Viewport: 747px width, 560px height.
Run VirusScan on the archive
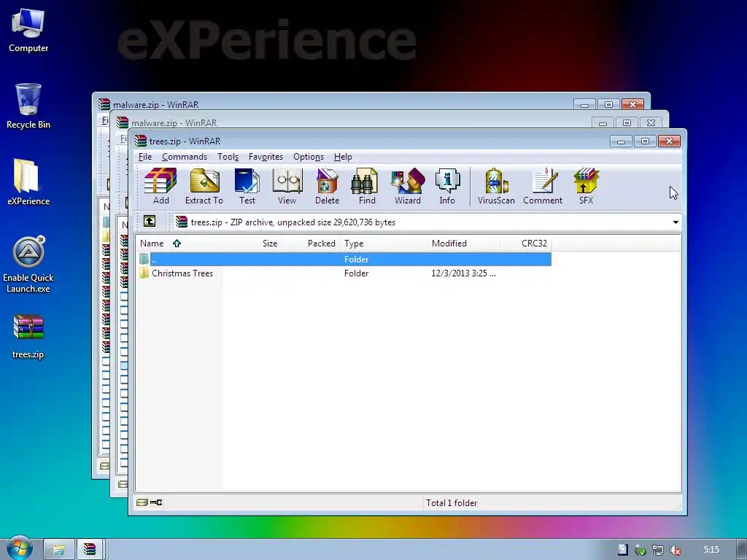(x=496, y=186)
